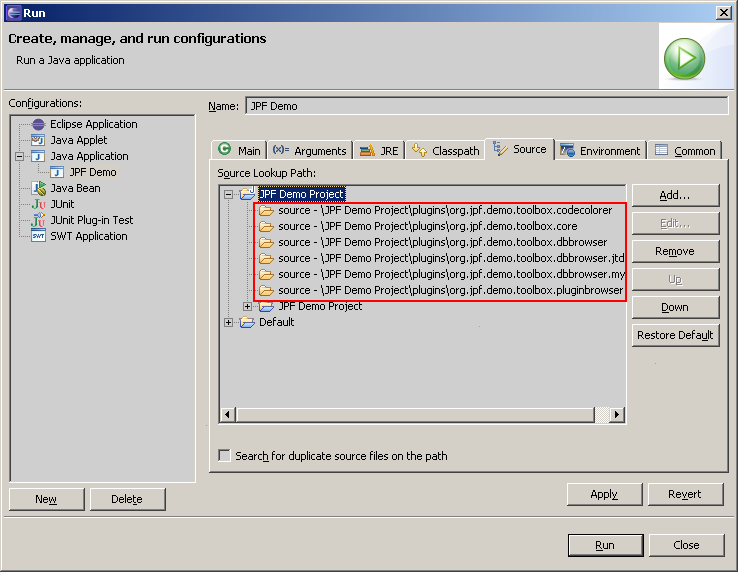Select the toolbox.dbbrowser.my source row
Image resolution: width=738 pixels, height=572 pixels.
point(441,274)
